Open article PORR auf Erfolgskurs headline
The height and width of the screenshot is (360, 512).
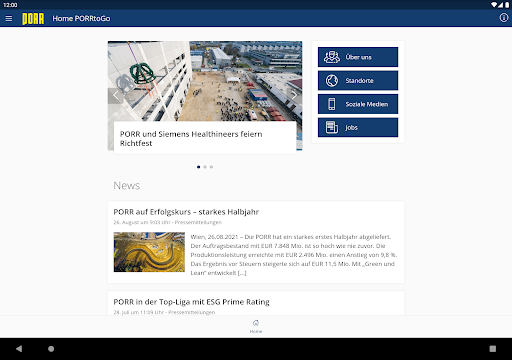(186, 212)
